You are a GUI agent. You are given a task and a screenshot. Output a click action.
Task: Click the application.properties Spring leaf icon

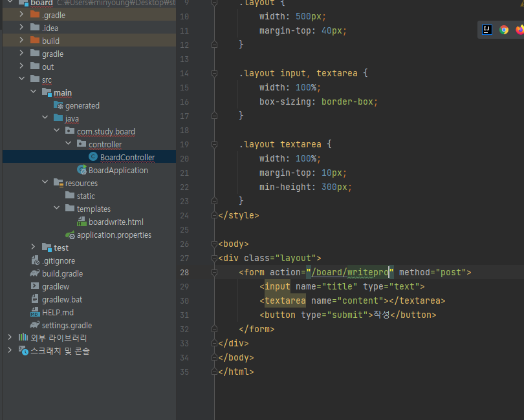[x=70, y=235]
